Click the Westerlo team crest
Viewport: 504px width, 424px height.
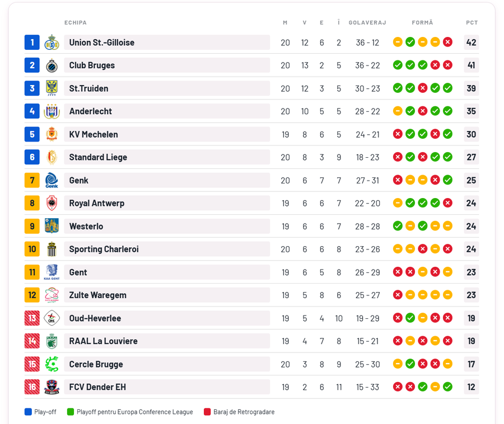click(x=52, y=226)
